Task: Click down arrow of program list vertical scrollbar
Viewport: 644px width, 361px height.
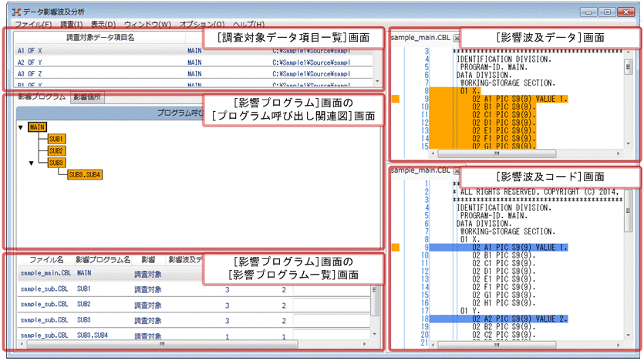Action: [x=374, y=334]
